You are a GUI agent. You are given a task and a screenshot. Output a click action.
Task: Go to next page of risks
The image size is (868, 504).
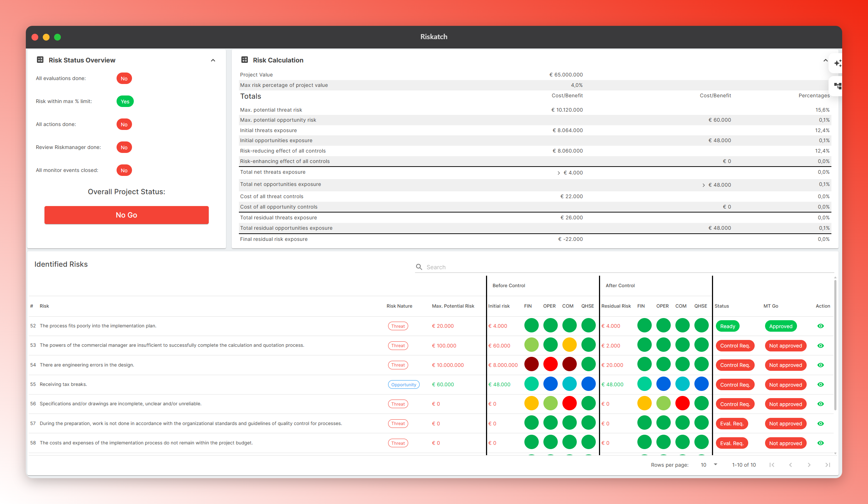(x=809, y=465)
